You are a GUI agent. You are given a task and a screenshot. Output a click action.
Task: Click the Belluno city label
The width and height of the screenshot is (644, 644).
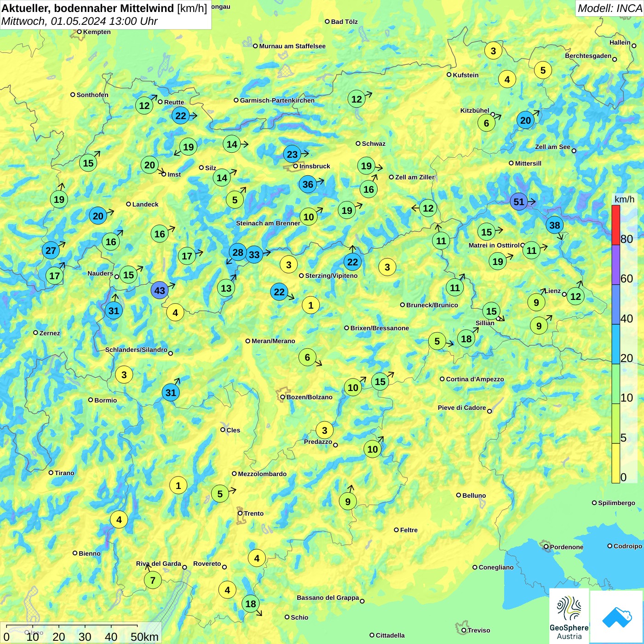(474, 495)
